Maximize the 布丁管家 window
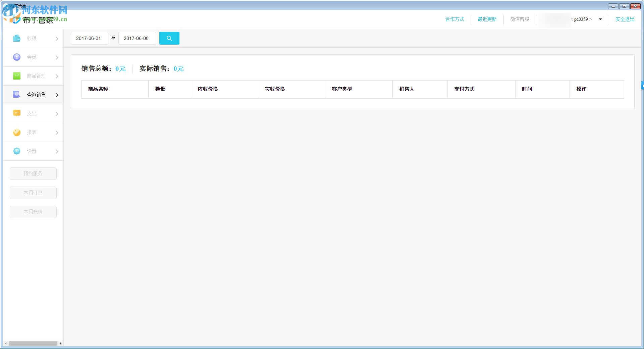644x349 pixels. tap(624, 6)
